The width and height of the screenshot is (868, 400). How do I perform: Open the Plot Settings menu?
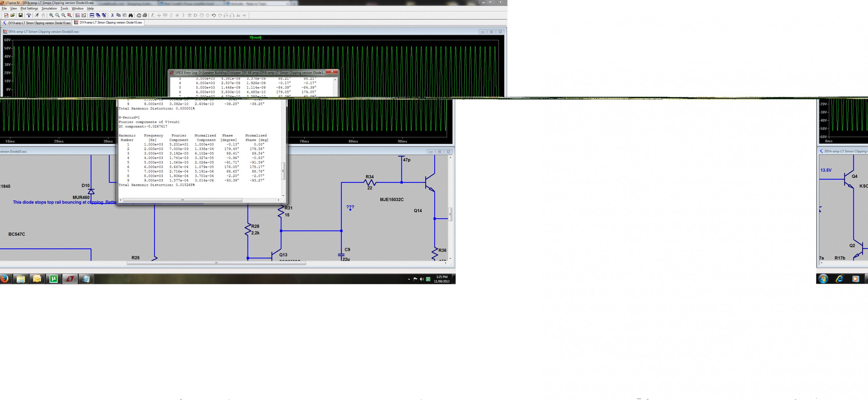[x=29, y=8]
